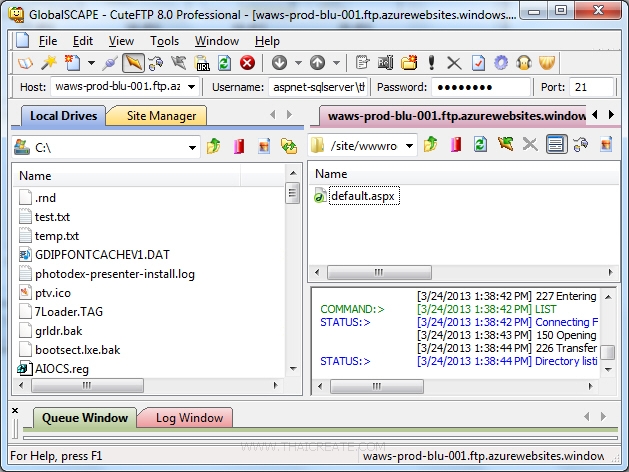
Task: Click the Name column header in local pane
Action: pyautogui.click(x=128, y=176)
